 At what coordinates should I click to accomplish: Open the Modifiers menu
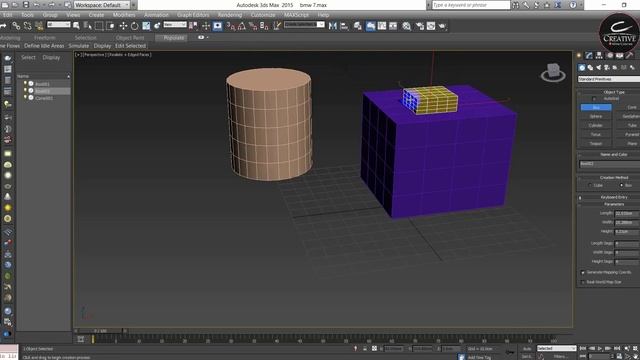click(124, 15)
